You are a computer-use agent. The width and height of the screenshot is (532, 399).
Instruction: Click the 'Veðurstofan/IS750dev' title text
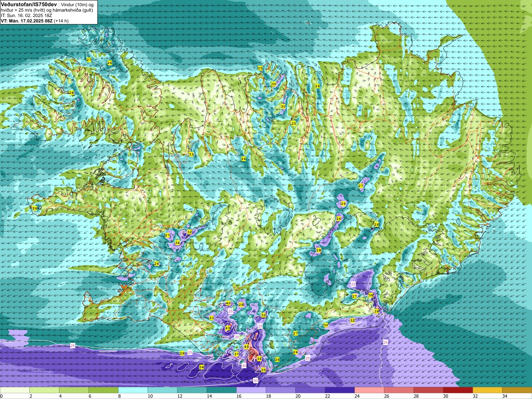(x=28, y=4)
